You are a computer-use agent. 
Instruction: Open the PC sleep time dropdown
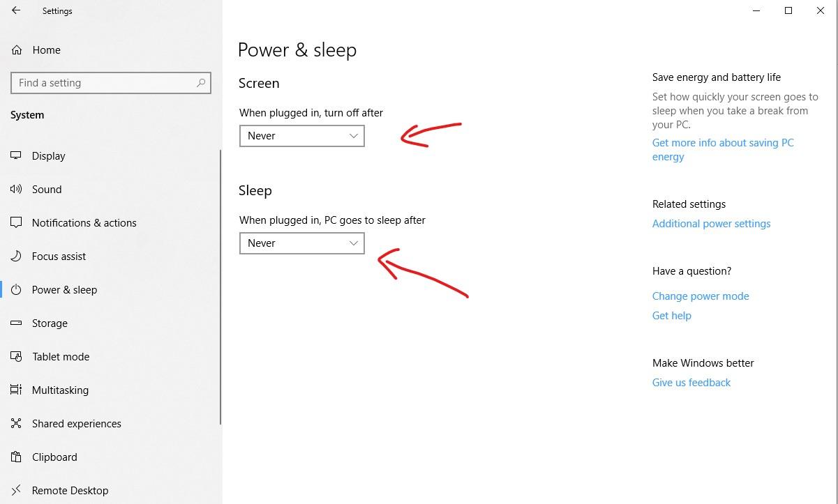tap(302, 243)
